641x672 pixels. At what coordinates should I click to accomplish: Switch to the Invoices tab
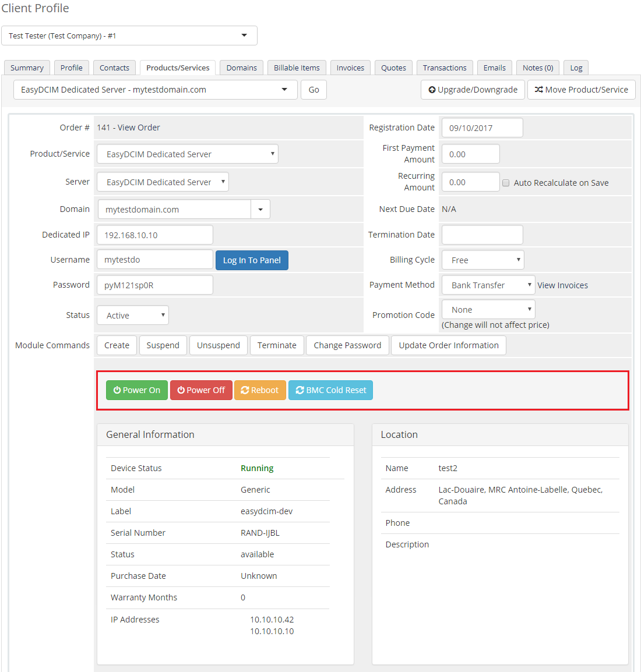pos(350,68)
